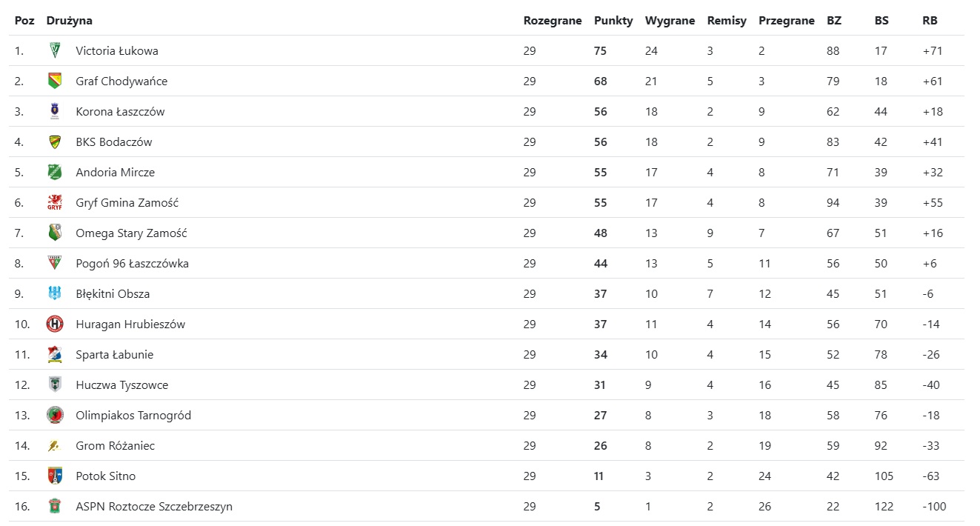The width and height of the screenshot is (980, 526).
Task: Select the Sparta Łabunie team name
Action: tap(114, 355)
